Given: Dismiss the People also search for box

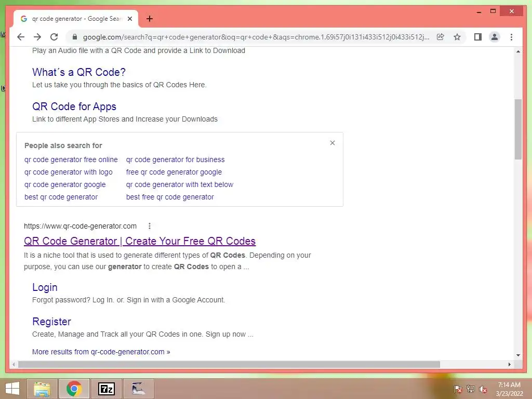Looking at the screenshot, I should click(332, 143).
